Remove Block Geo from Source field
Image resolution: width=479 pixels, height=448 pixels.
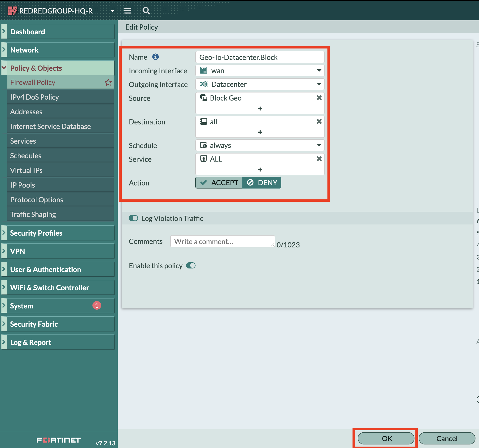click(x=319, y=98)
